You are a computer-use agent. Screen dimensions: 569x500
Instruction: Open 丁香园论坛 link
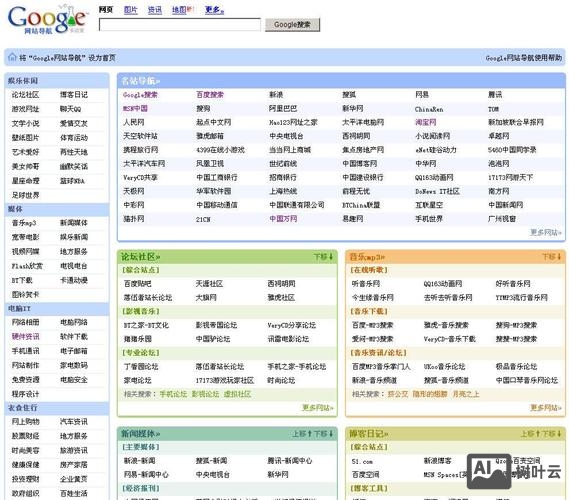coord(141,366)
